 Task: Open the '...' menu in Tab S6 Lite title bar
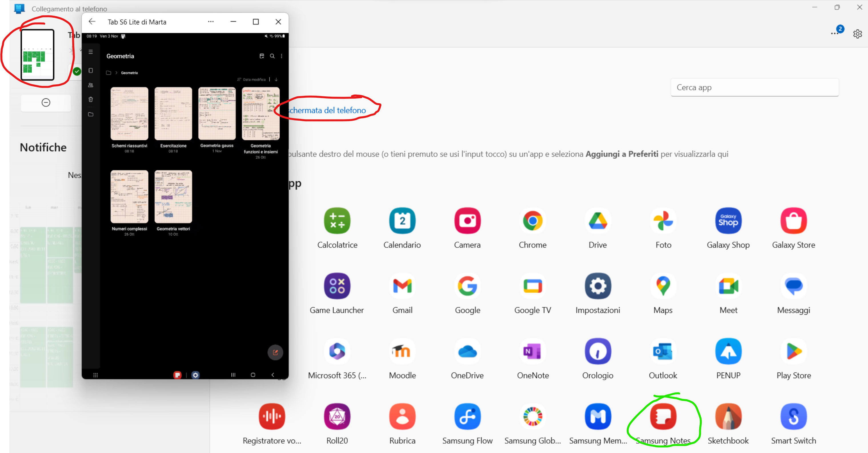point(211,21)
